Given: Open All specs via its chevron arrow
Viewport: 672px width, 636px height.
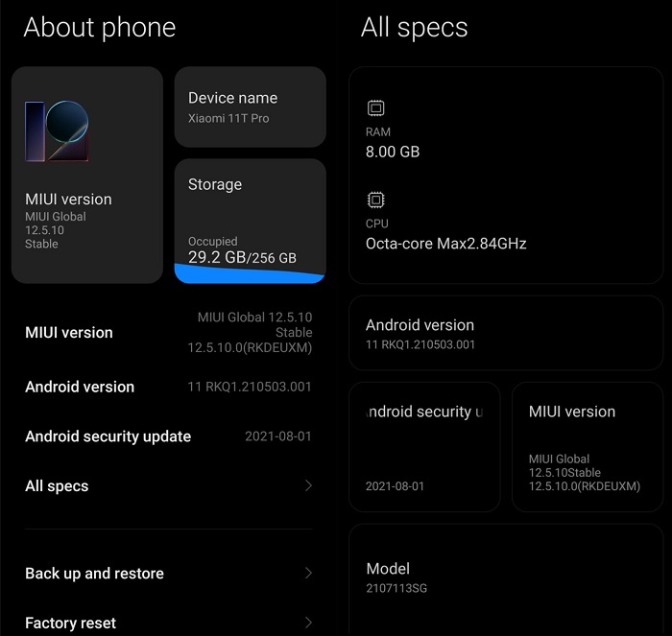Looking at the screenshot, I should 308,485.
